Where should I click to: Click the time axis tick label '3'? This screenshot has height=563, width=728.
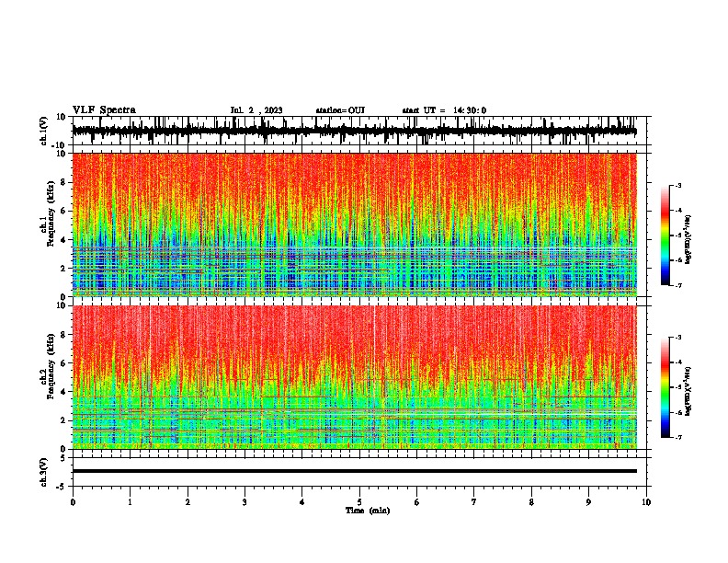pyautogui.click(x=245, y=502)
